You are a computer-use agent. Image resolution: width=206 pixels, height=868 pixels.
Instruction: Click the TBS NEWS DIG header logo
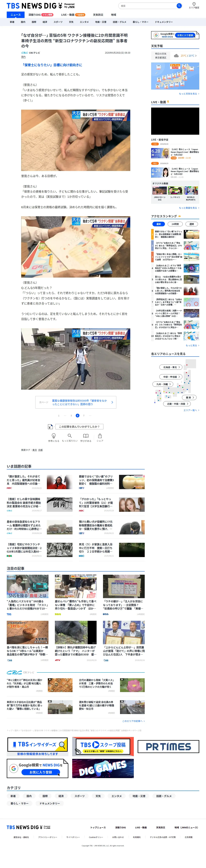click(x=40, y=6)
